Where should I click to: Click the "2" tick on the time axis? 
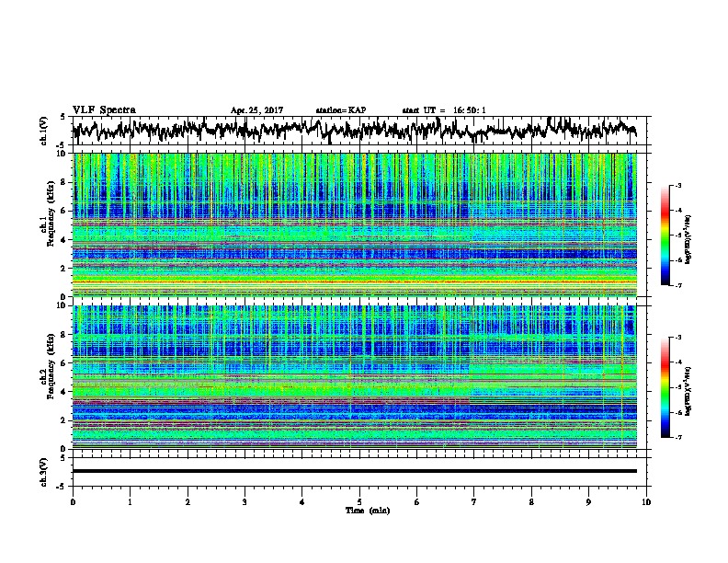(x=188, y=502)
